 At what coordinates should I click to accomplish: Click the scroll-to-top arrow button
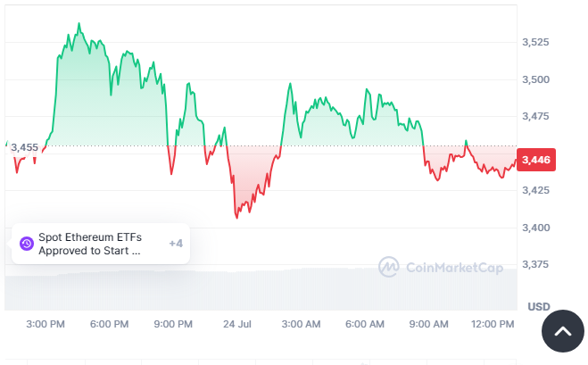point(562,332)
